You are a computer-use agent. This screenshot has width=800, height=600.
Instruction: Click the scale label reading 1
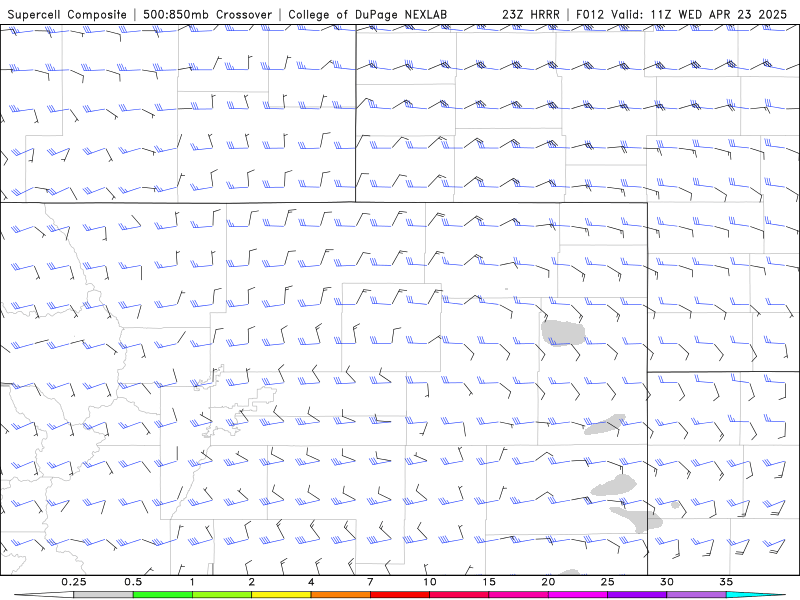pyautogui.click(x=192, y=582)
